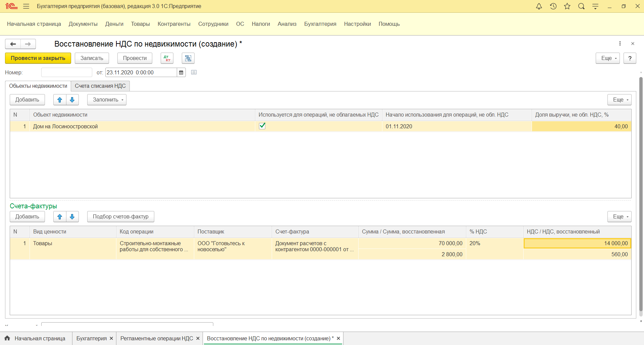Close the Регламентные операции НДС tab
Screen dimensions: 644x345
coord(198,338)
